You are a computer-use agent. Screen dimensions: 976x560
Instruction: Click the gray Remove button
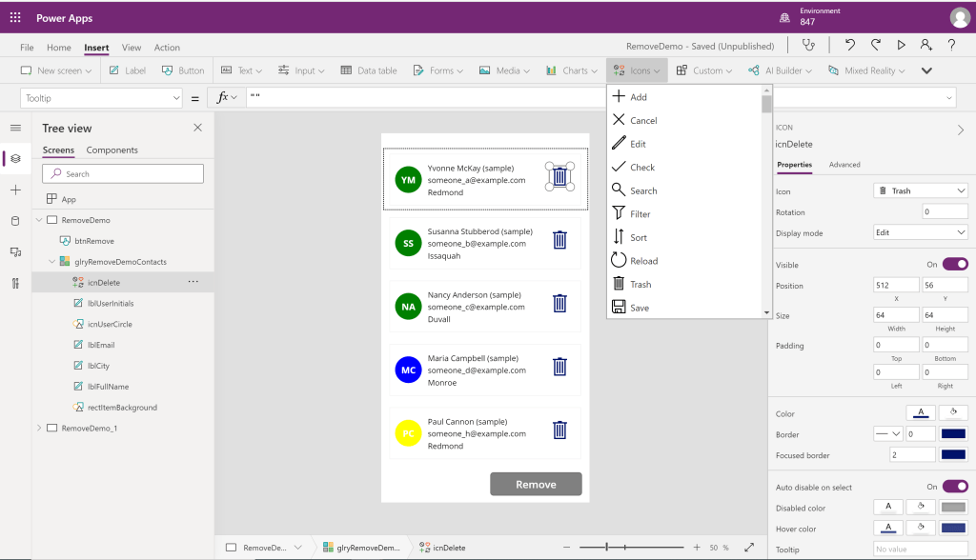[x=536, y=484]
